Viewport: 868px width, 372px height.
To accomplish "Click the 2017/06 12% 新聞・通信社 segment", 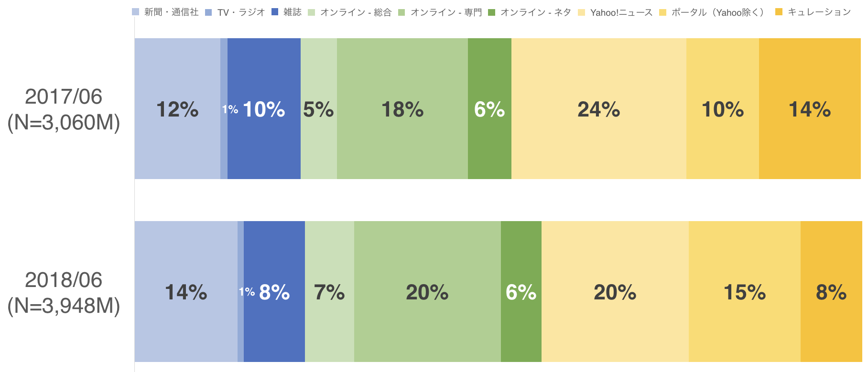I will click(x=177, y=109).
